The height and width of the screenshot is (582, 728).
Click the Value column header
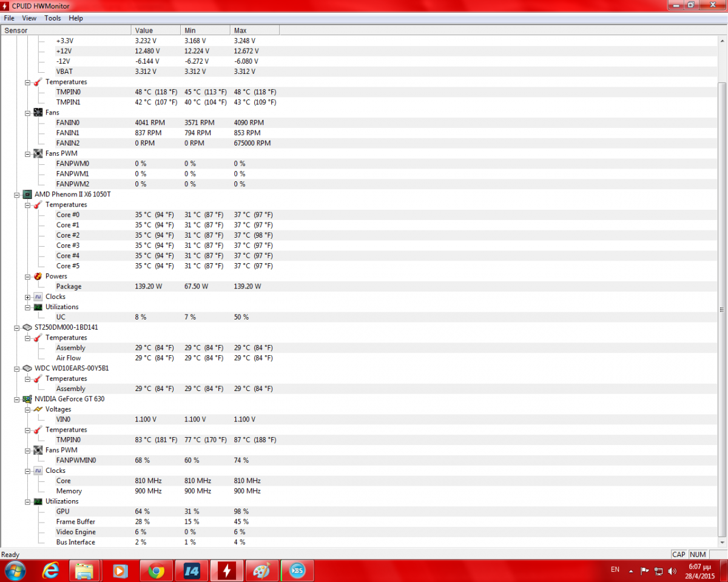[x=156, y=30]
